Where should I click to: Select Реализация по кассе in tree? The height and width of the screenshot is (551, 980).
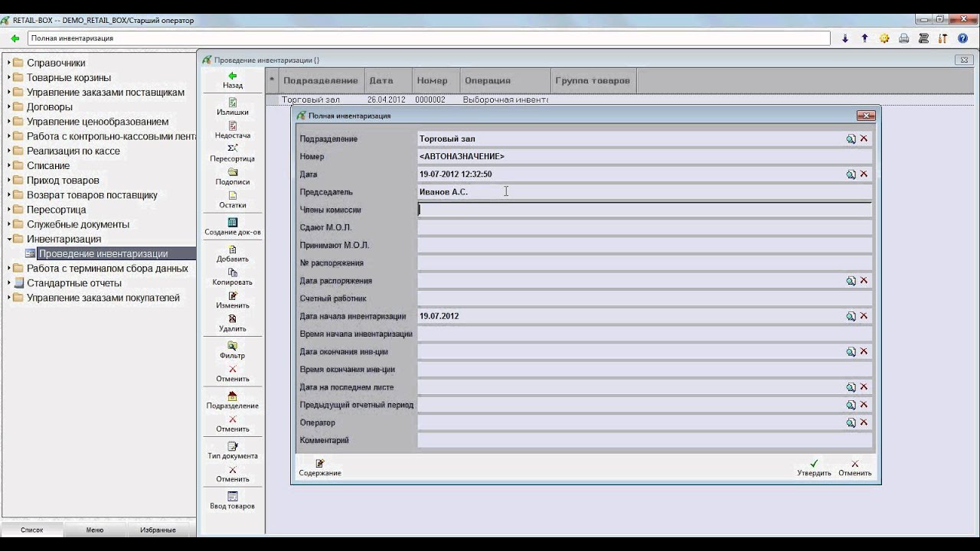click(x=73, y=151)
